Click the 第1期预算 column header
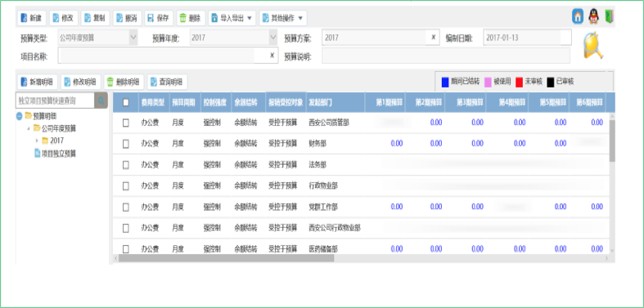644x308 pixels. 385,102
